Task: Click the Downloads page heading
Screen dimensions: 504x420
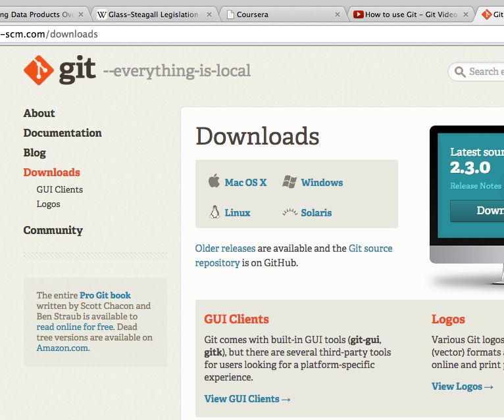Action: coord(257,136)
